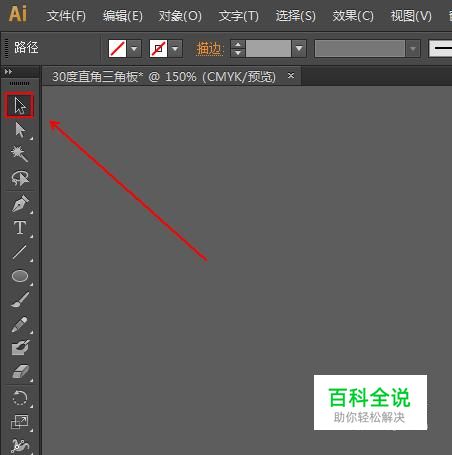Pick the Blob Brush tool
The image size is (452, 455).
coord(20,348)
